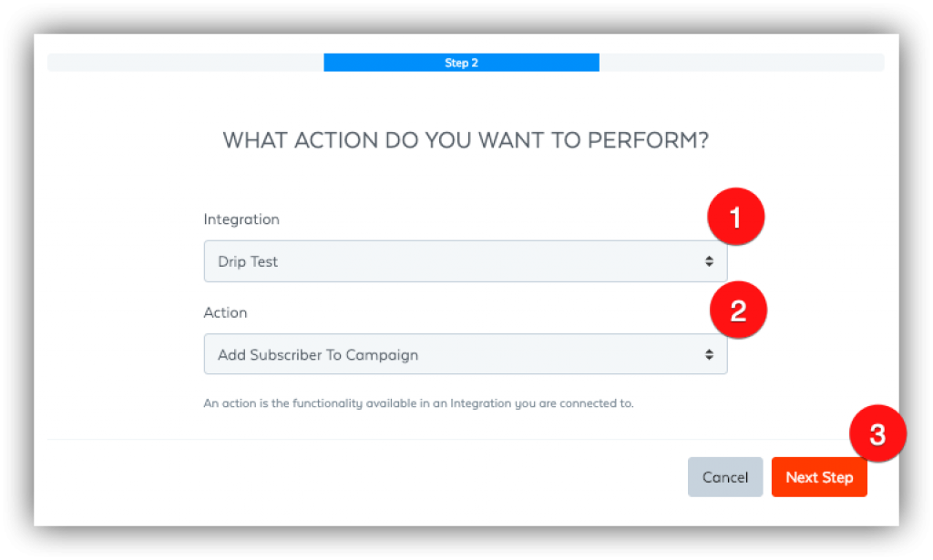Click the arrow icon in Integration select
This screenshot has width=933, height=560.
[709, 261]
